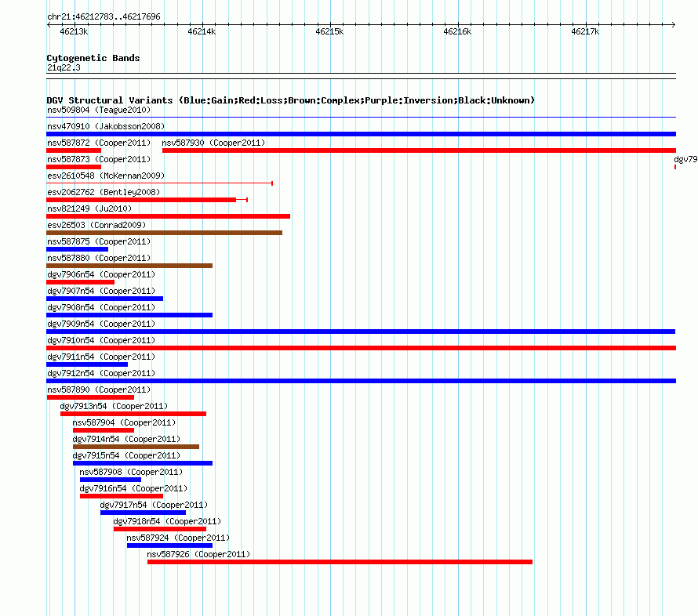698x616 pixels.
Task: Click the dgv7909n54 (Cooper2011) label
Action: point(101,324)
